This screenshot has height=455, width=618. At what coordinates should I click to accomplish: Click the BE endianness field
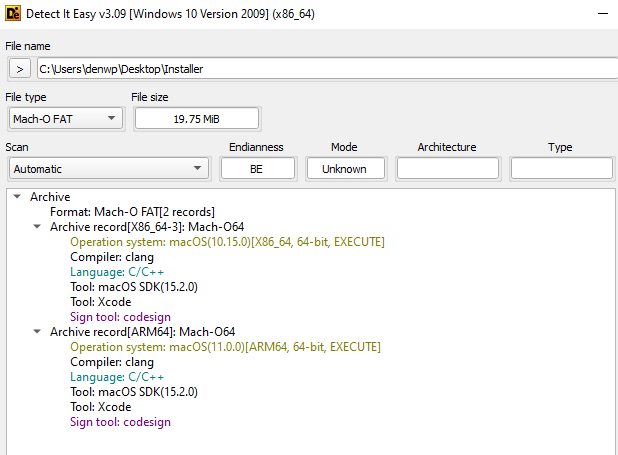[x=257, y=169]
